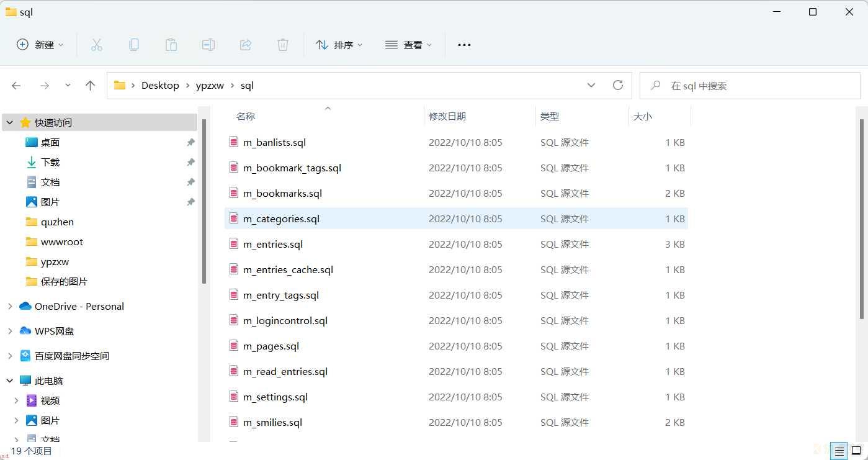The image size is (868, 460).
Task: Click the pin icon beside 桌面
Action: pyautogui.click(x=190, y=142)
